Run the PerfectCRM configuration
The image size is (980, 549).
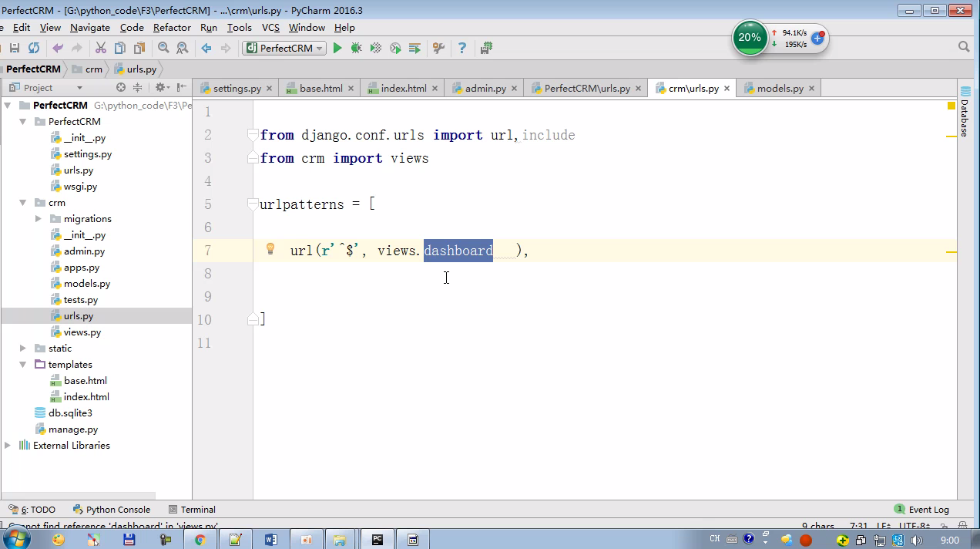[x=337, y=48]
